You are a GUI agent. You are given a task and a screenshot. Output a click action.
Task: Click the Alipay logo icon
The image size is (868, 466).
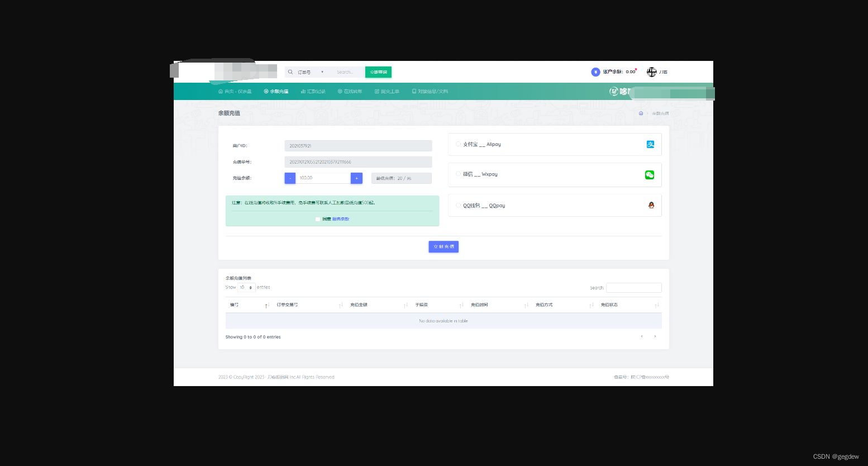[x=650, y=144]
